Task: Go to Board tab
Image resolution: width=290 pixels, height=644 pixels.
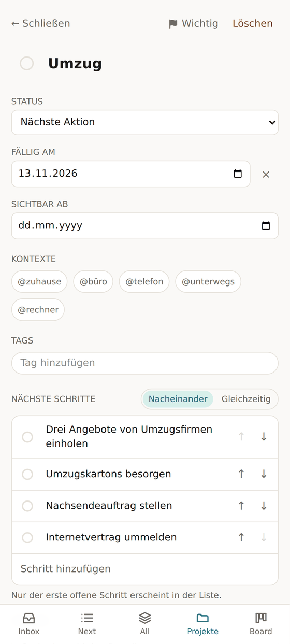Action: pyautogui.click(x=261, y=624)
